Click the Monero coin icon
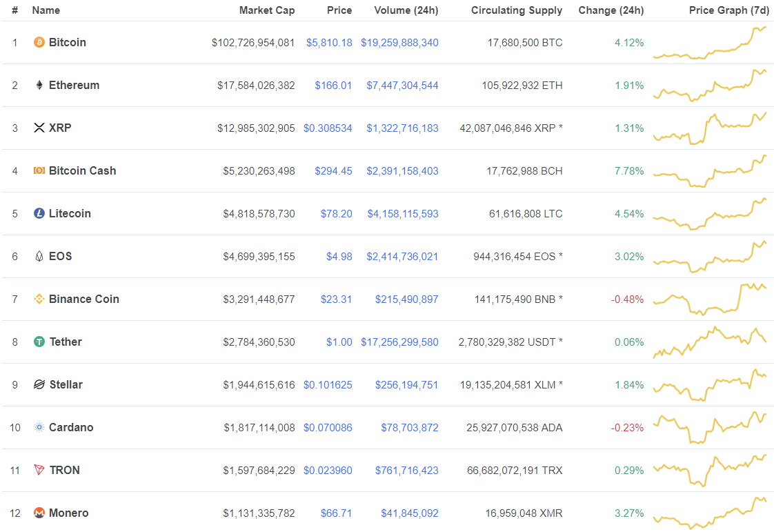 click(39, 513)
